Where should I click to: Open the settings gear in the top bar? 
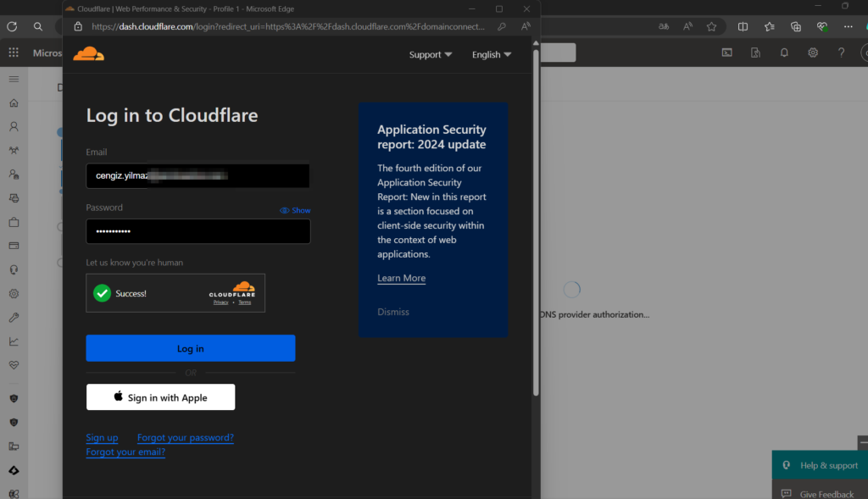click(813, 53)
